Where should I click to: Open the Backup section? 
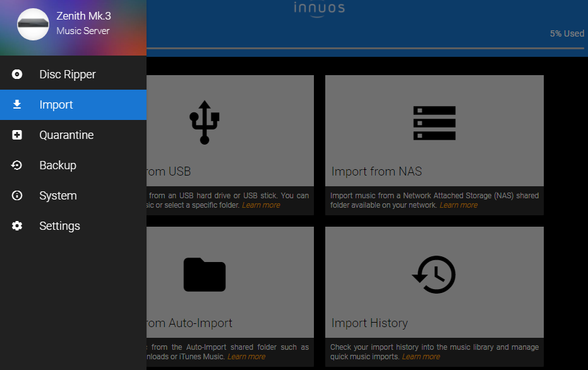(x=73, y=165)
